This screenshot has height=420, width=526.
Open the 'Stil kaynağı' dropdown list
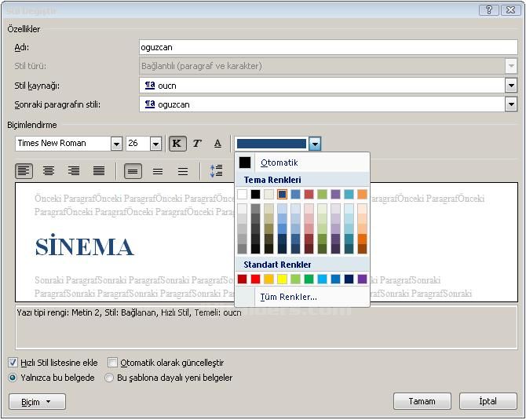click(511, 86)
